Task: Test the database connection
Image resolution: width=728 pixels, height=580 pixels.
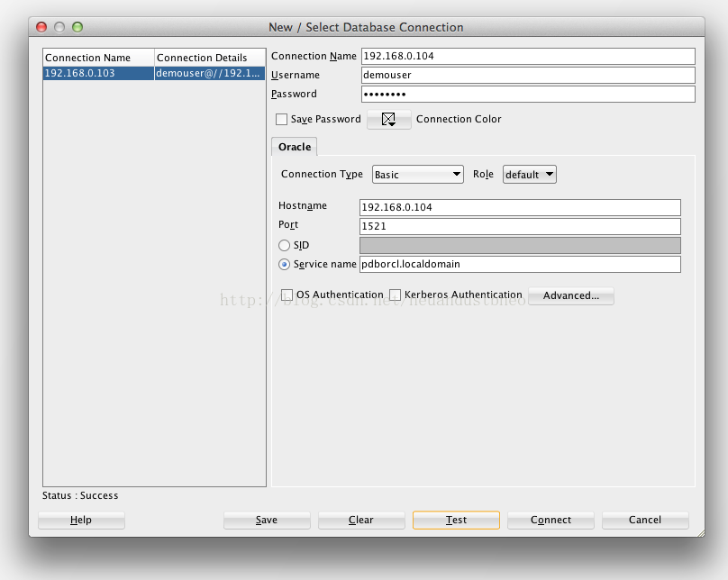Action: 456,520
